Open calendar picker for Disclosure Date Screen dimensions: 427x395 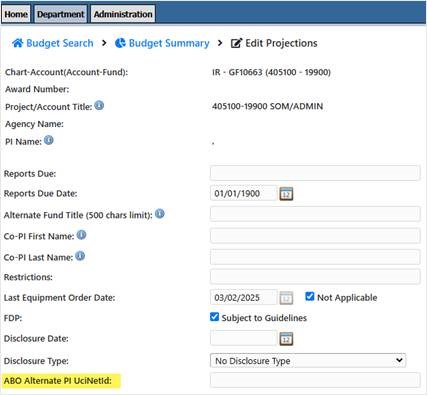286,339
